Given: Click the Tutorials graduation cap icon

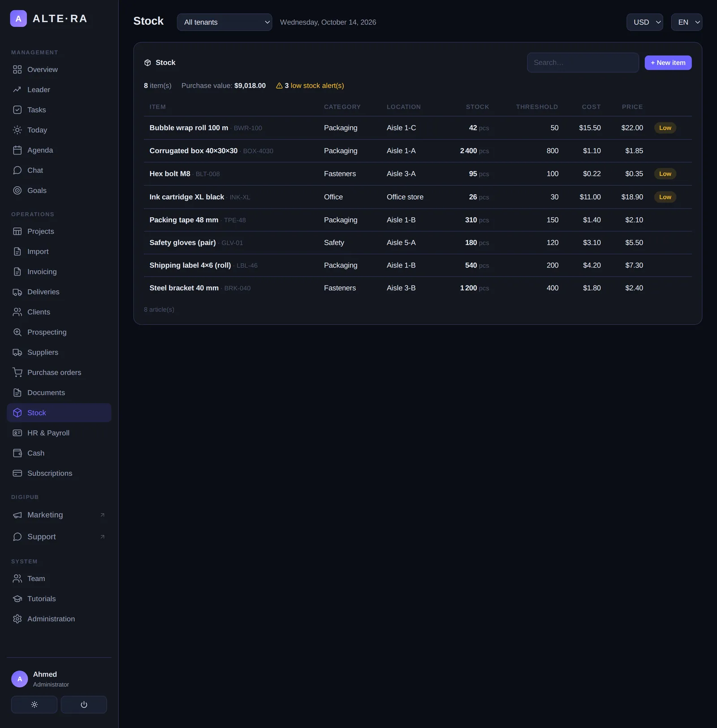Looking at the screenshot, I should click(17, 599).
